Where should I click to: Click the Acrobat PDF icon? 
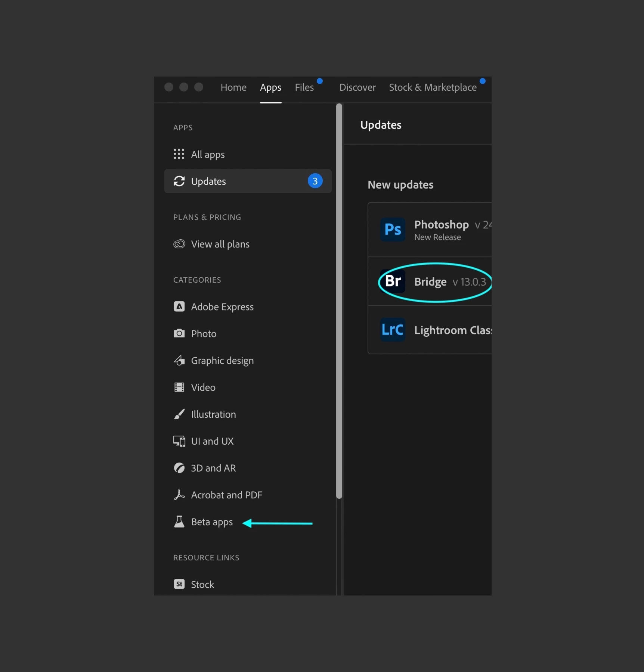179,495
